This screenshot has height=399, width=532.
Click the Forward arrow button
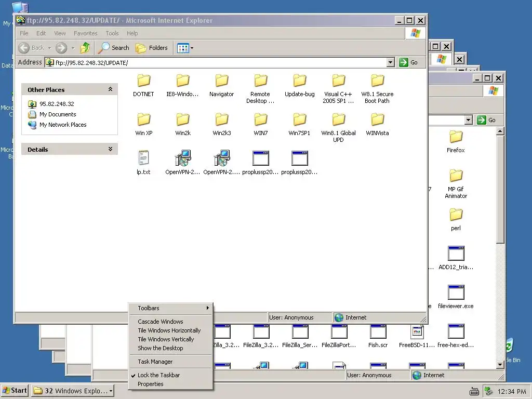[61, 48]
